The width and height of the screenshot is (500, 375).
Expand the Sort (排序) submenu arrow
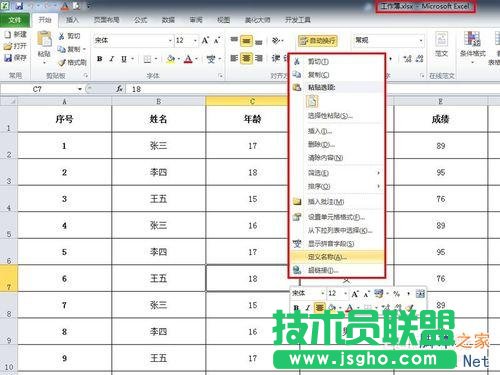click(x=378, y=186)
